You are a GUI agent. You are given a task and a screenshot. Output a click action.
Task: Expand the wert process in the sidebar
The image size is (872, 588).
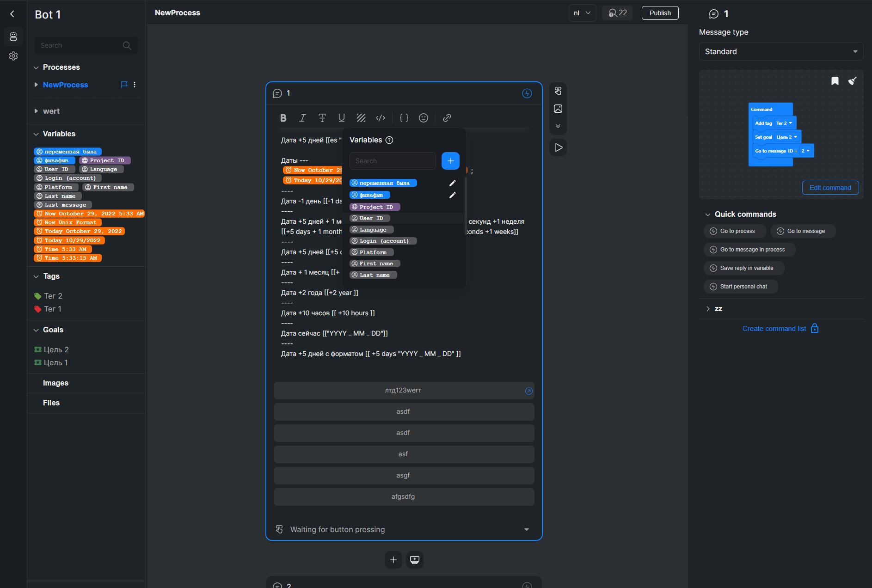click(x=37, y=111)
